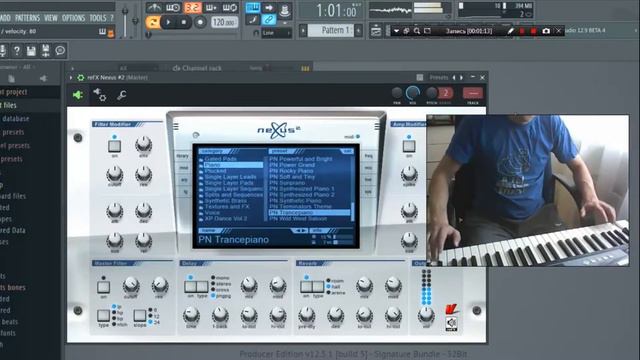Toggle the wait for input icon

click(x=173, y=7)
